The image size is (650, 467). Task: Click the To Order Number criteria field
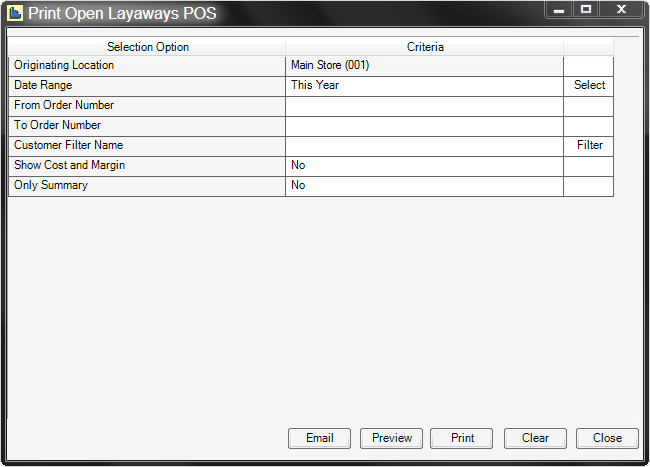424,126
